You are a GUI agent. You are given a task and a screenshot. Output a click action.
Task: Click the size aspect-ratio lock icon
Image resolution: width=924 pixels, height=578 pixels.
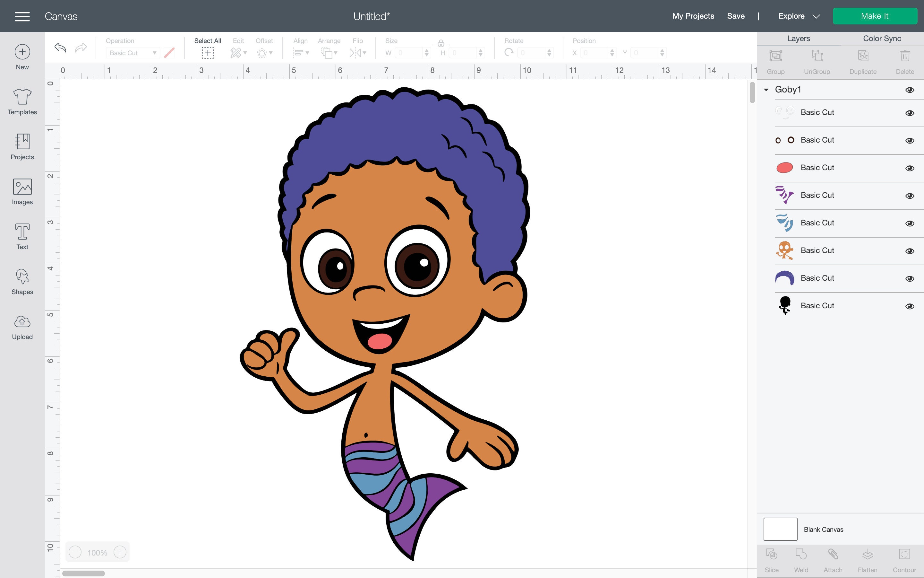pos(441,43)
